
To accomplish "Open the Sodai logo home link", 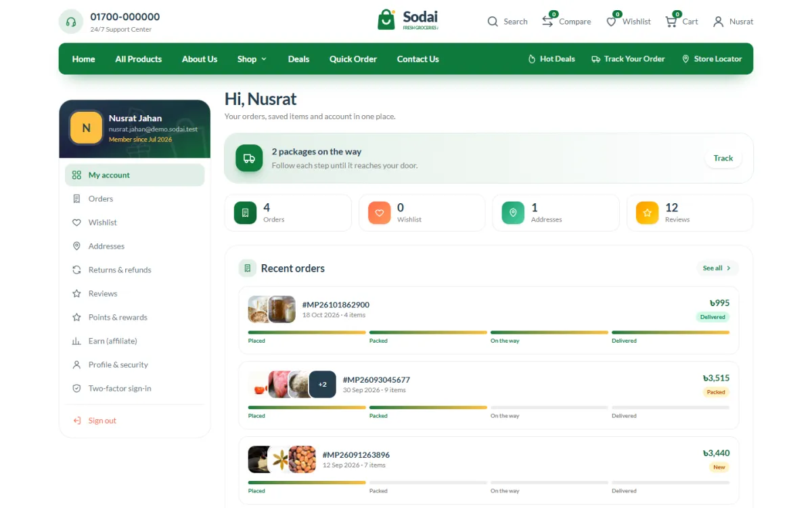I will (408, 20).
